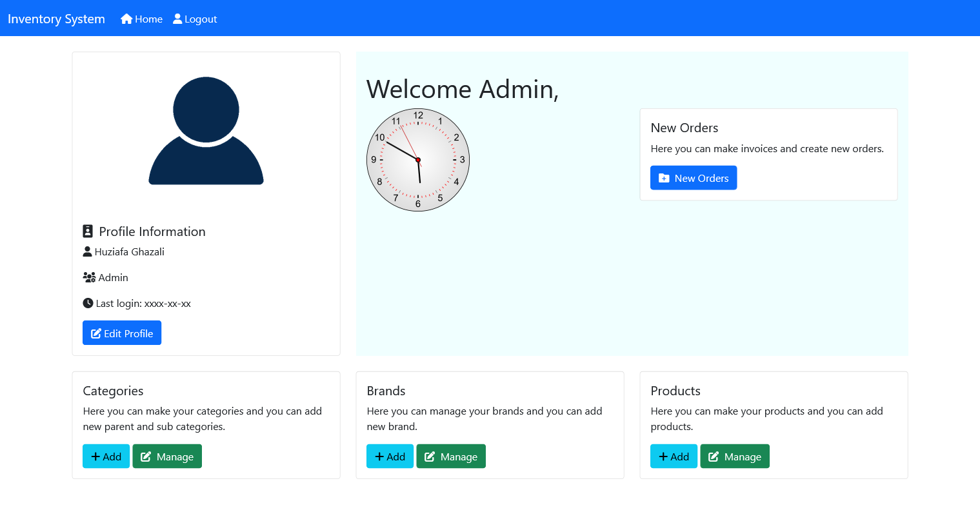Click Add under Brands
This screenshot has width=980, height=510.
pos(390,456)
